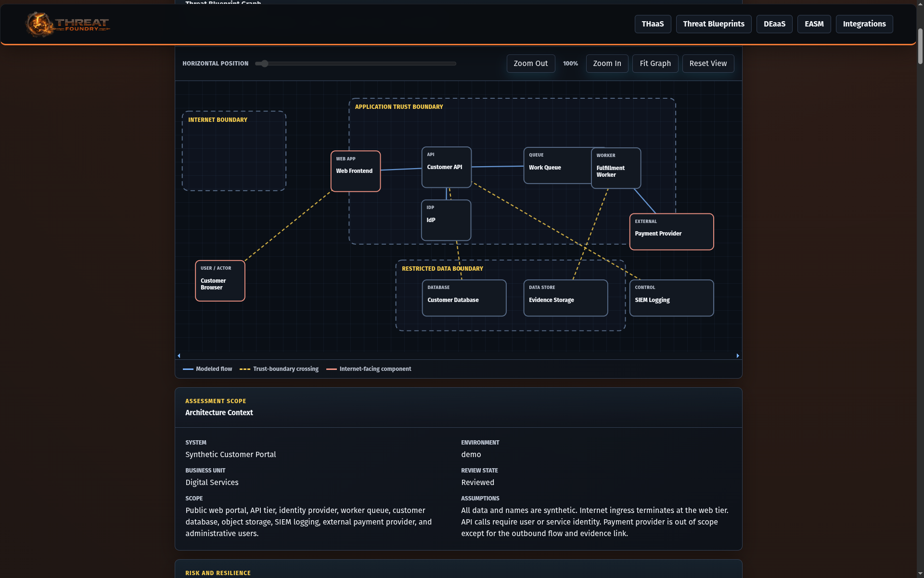This screenshot has height=578, width=924.
Task: Select the SIEM Logging control node
Action: tap(671, 298)
